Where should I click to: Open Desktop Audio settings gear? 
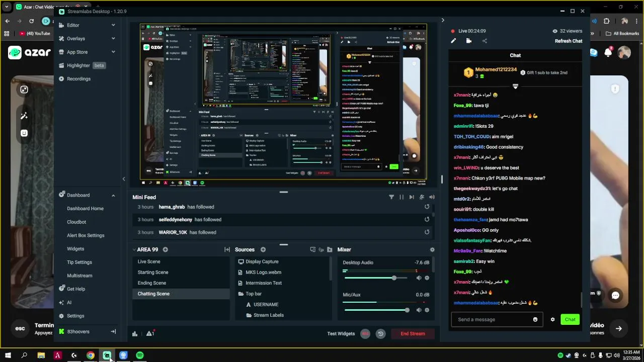coord(427,278)
